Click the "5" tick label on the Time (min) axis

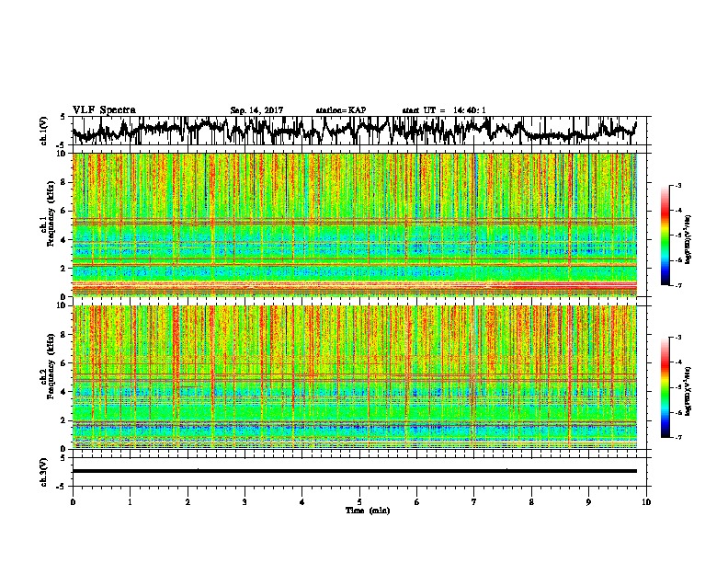(359, 502)
